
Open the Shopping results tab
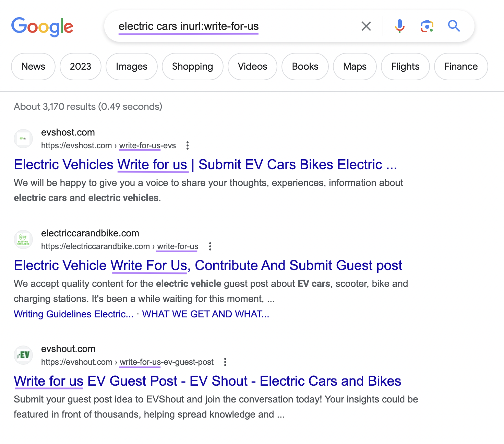tap(192, 67)
